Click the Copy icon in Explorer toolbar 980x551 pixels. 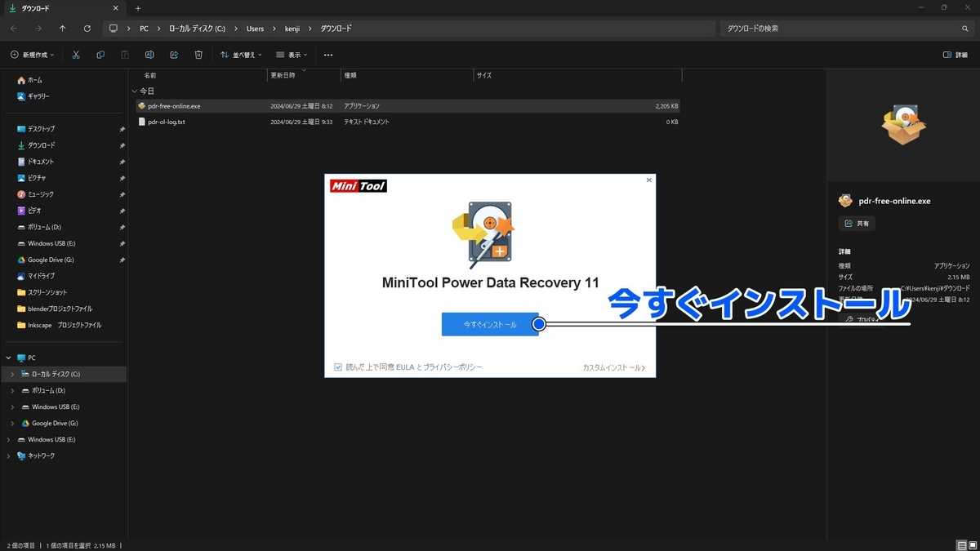pyautogui.click(x=100, y=55)
